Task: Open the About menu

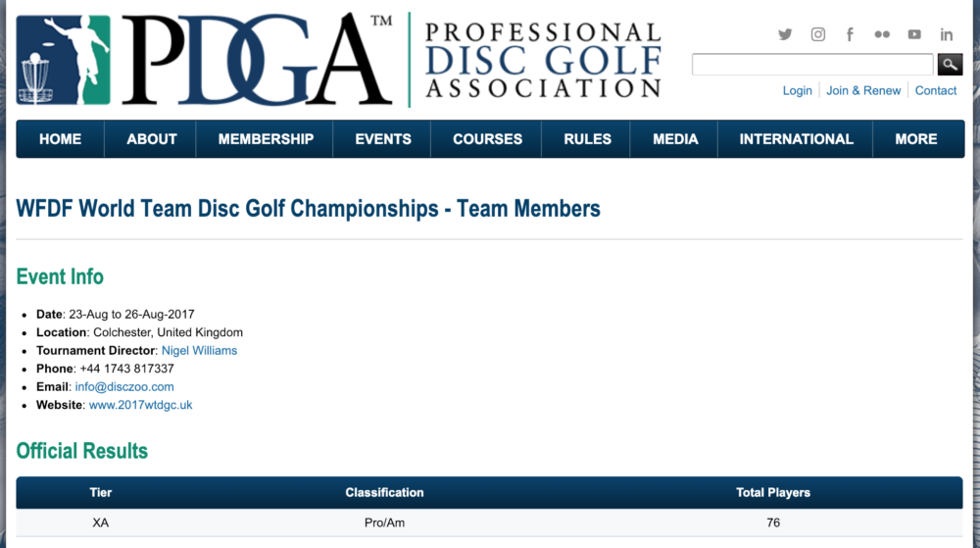Action: (x=152, y=139)
